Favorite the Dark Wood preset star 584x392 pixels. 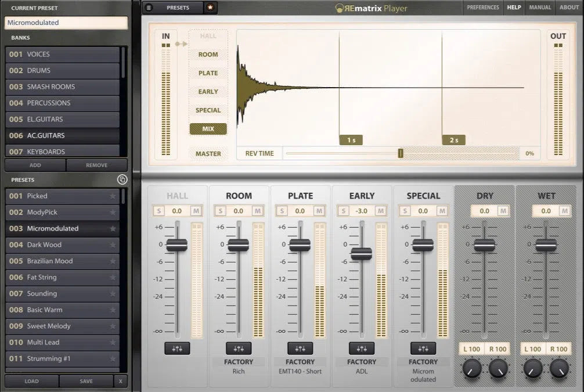pos(111,244)
